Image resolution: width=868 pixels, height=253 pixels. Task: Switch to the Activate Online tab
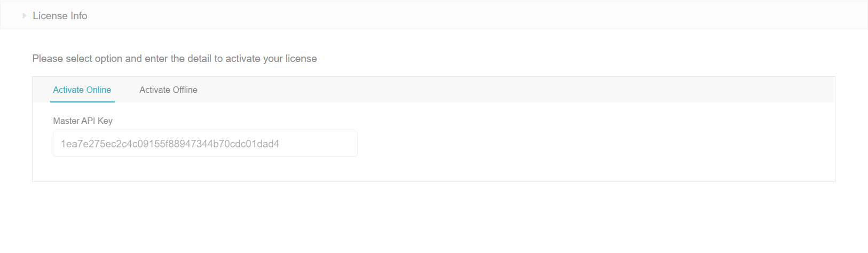pos(82,90)
